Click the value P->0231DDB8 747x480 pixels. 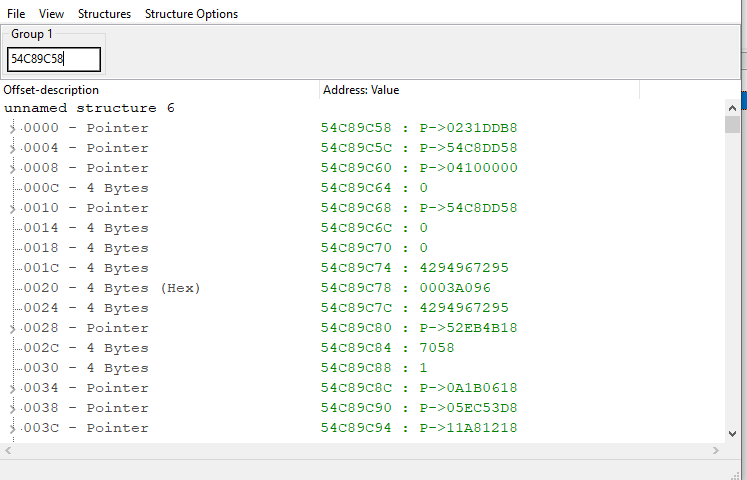468,128
